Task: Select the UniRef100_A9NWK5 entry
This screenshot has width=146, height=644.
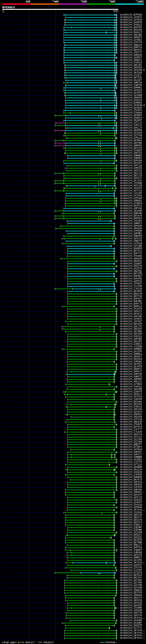Action: coord(131,156)
